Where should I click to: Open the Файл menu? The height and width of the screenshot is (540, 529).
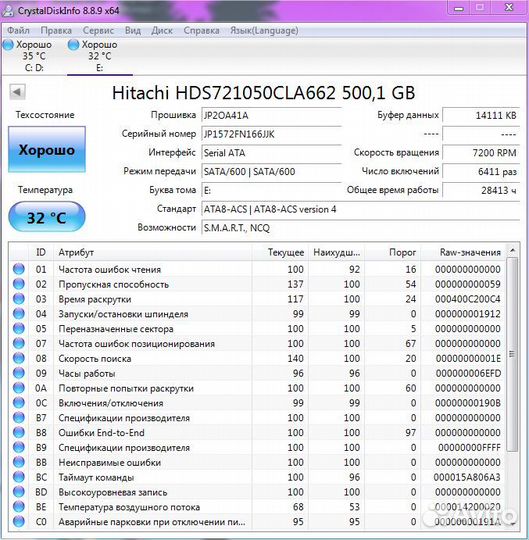pyautogui.click(x=18, y=31)
